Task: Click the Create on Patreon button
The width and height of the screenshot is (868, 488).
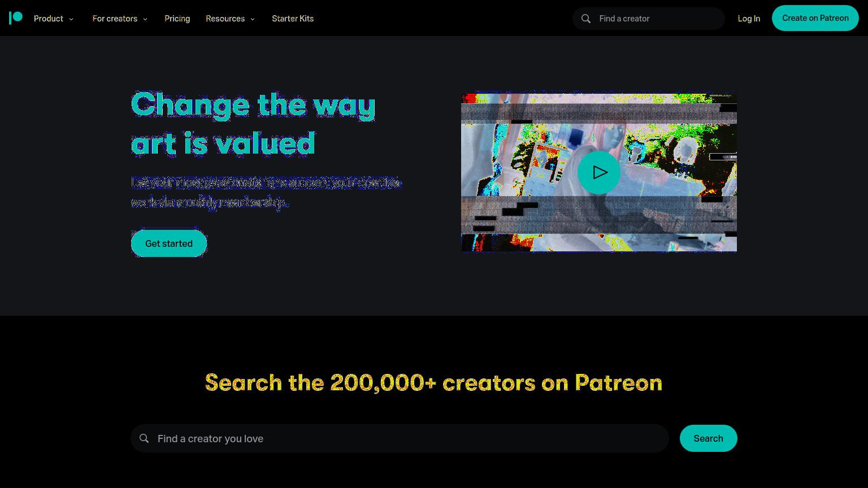Action: pos(815,18)
